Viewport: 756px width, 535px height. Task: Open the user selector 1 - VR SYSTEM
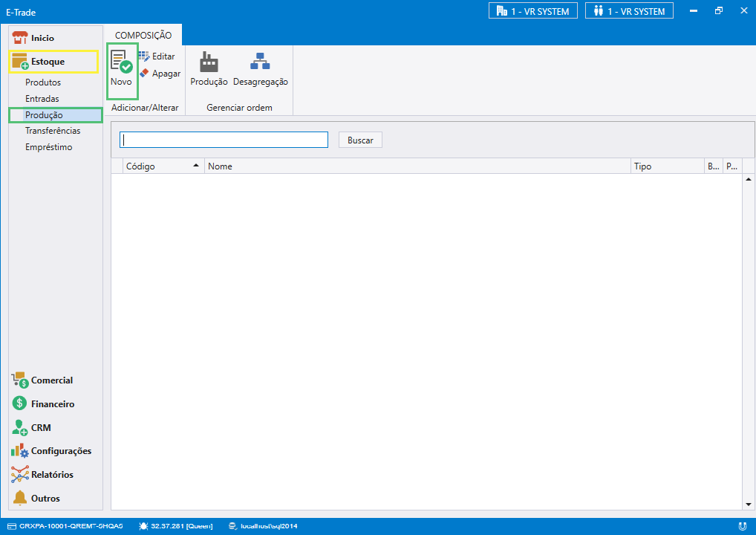629,10
